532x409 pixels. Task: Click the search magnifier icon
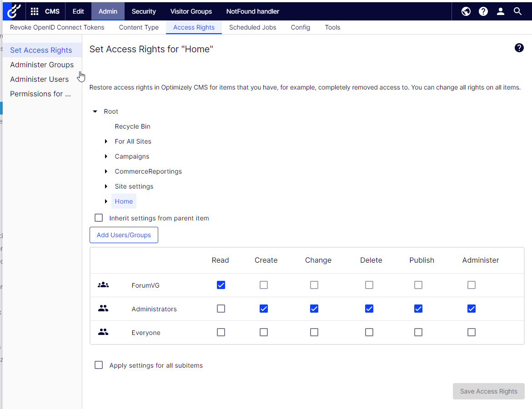click(x=517, y=11)
